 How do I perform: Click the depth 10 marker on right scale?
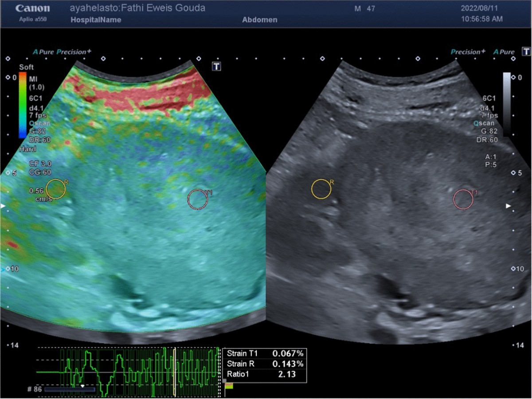517,269
